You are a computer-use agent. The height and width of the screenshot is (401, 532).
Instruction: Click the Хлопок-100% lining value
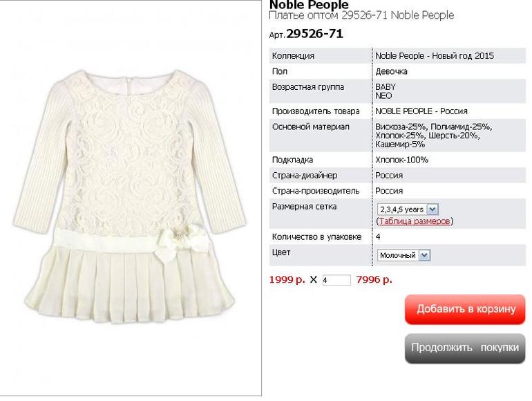click(x=401, y=160)
